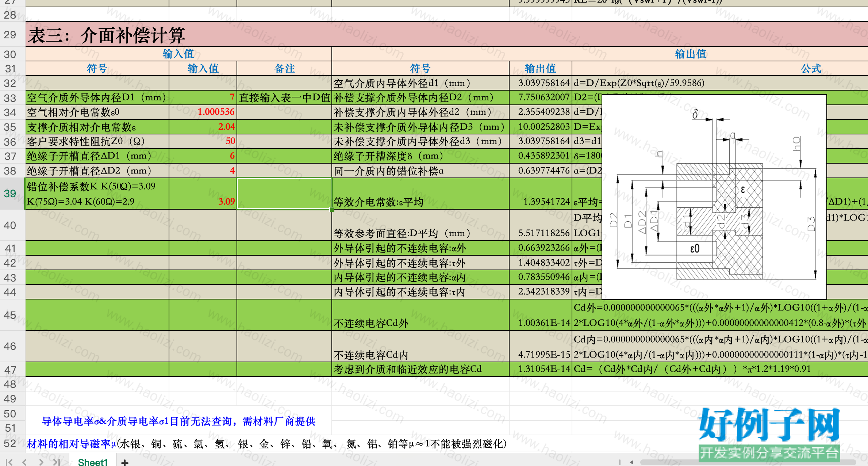This screenshot has width=868, height=466.
Task: Add a new sheet with plus button
Action: (x=125, y=462)
